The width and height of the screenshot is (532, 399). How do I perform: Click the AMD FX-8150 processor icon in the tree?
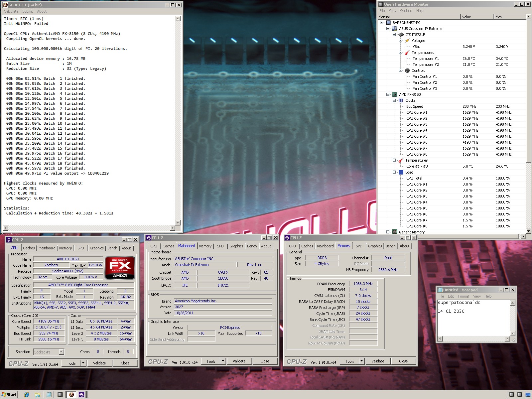pyautogui.click(x=394, y=94)
